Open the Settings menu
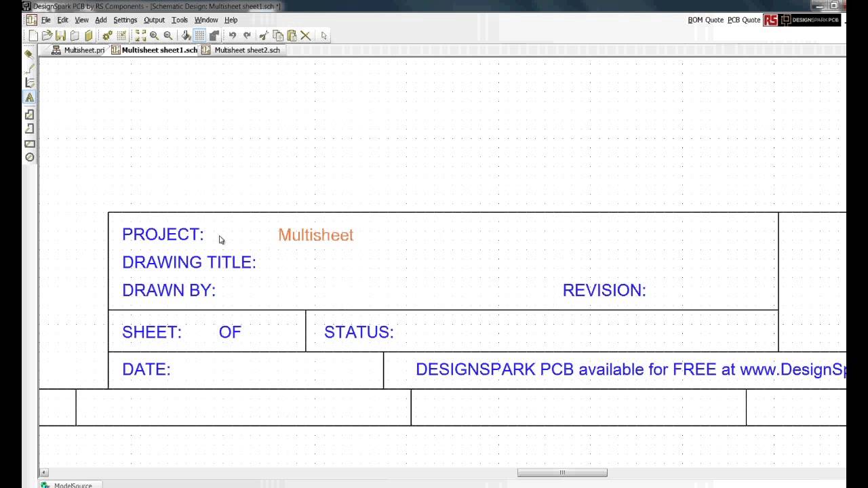Image resolution: width=868 pixels, height=488 pixels. click(x=125, y=20)
